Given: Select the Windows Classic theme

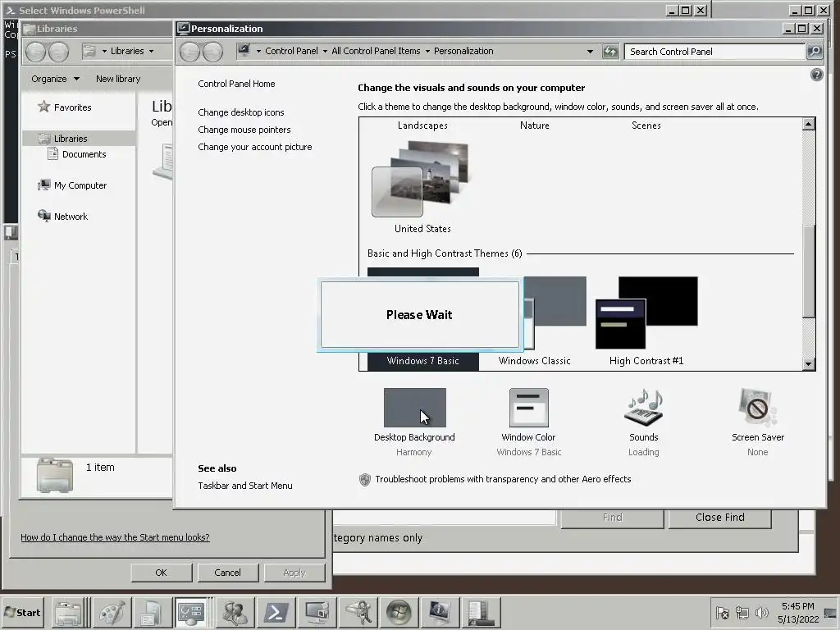Looking at the screenshot, I should pos(534,361).
